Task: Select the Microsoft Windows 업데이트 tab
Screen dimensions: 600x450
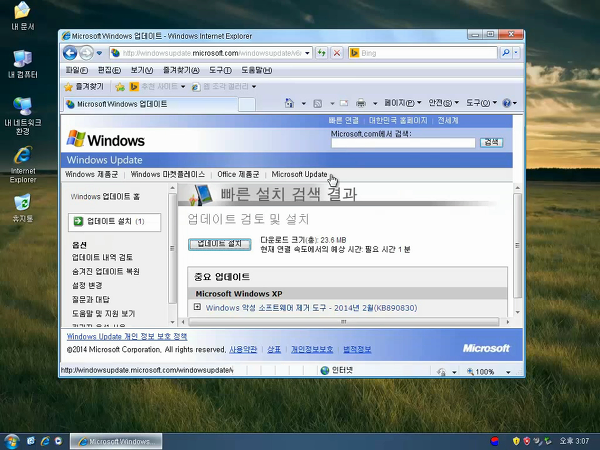Action: (x=150, y=104)
